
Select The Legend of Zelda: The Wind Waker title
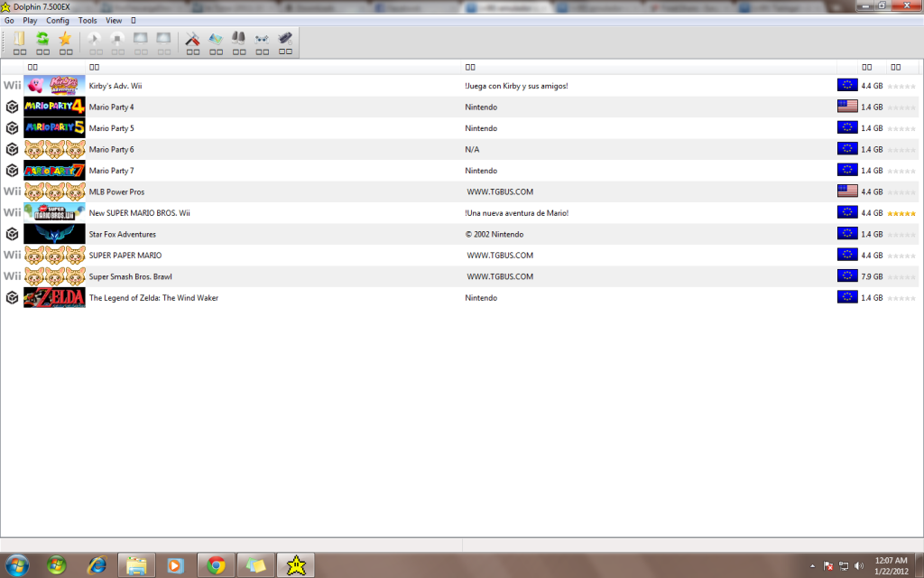tap(153, 298)
